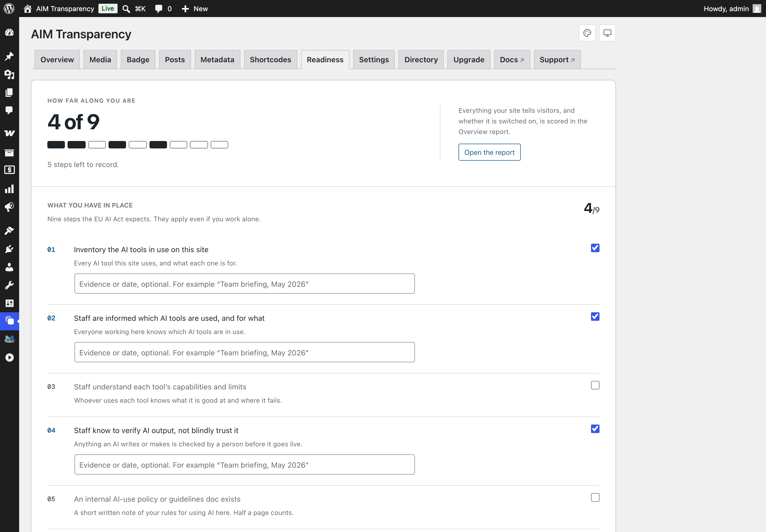Click the "HOW FAR ALONG YOU ARE" label
Viewport: 766px width, 532px height.
(x=91, y=101)
